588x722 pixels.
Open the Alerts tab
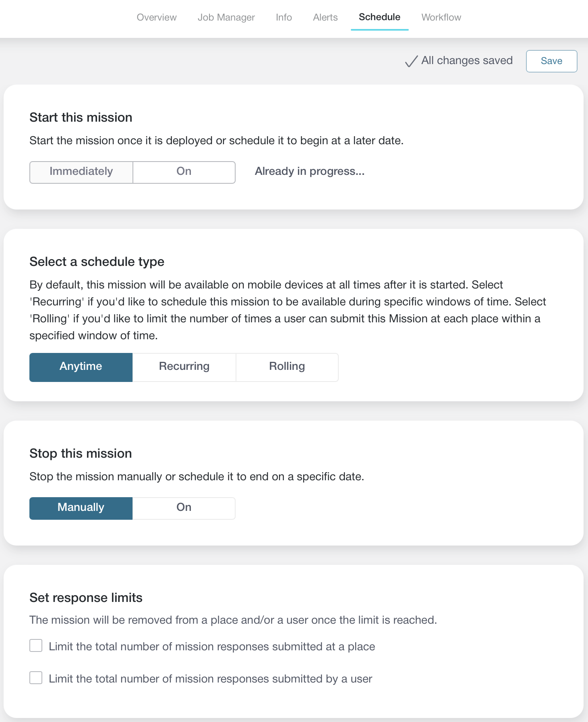tap(325, 17)
